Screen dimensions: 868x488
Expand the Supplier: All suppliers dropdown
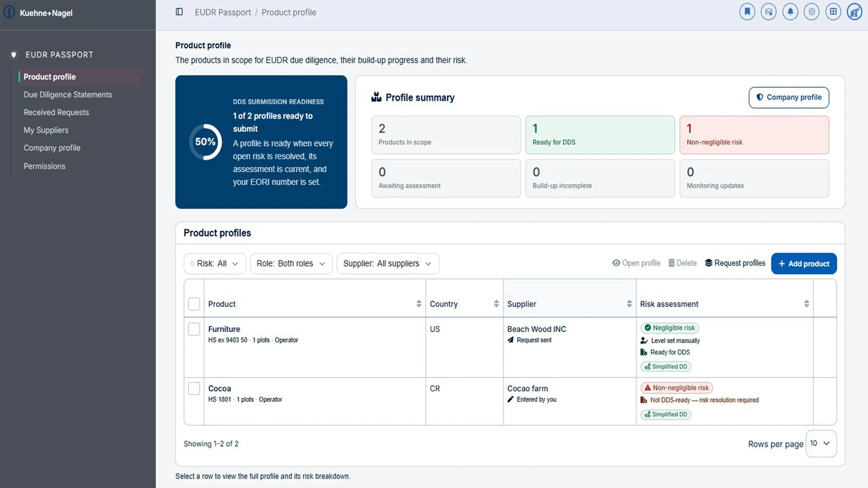(x=388, y=263)
